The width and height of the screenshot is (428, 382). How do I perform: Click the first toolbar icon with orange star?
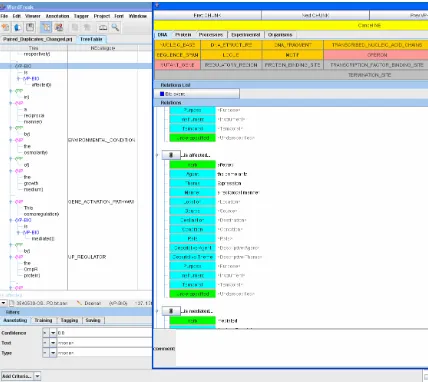pyautogui.click(x=5, y=27)
